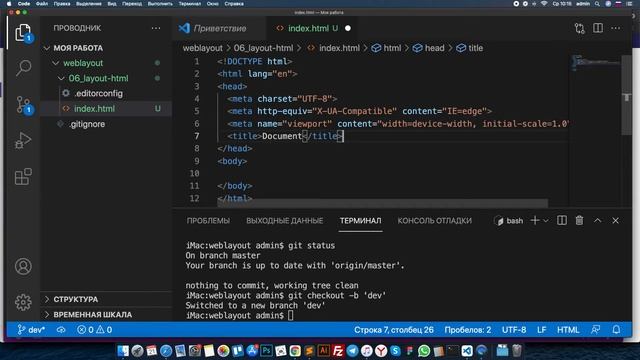
Task: Click Строка 7, столбец 26 in status bar
Action: (x=394, y=330)
